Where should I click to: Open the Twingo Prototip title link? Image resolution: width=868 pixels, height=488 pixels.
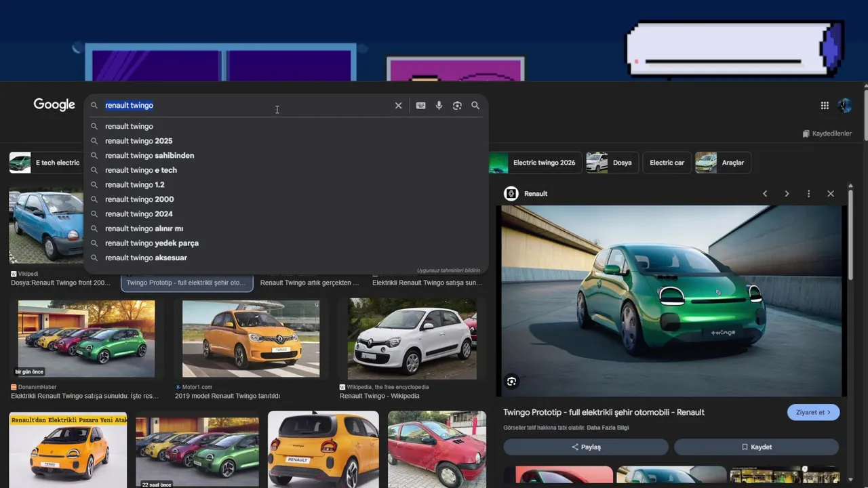604,412
